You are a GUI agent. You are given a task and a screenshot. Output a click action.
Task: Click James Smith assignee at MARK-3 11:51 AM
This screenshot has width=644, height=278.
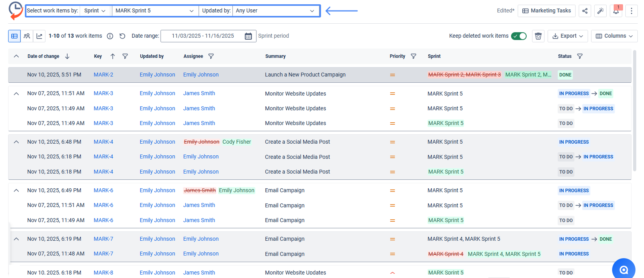coord(199,94)
